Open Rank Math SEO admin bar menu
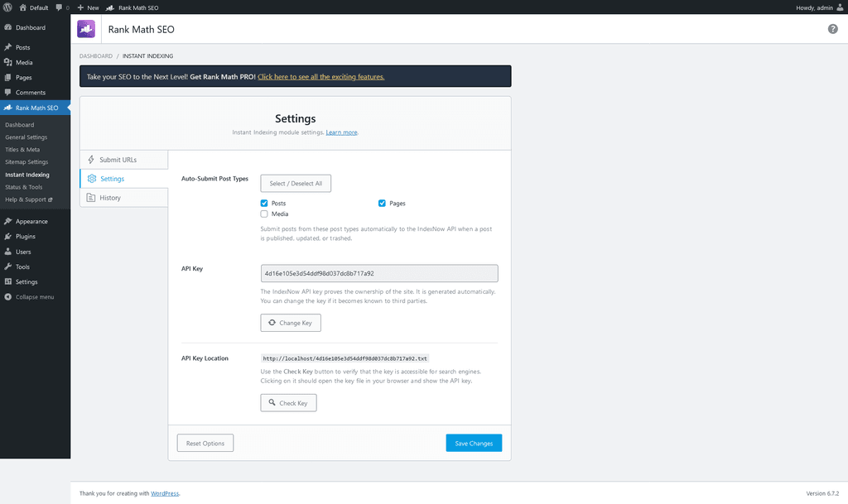The height and width of the screenshot is (504, 848). (132, 7)
